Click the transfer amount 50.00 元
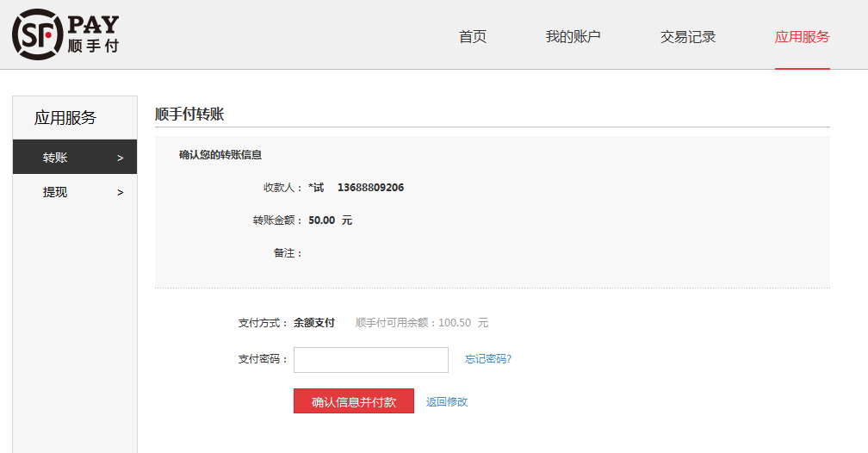This screenshot has width=868, height=453. pyautogui.click(x=330, y=220)
